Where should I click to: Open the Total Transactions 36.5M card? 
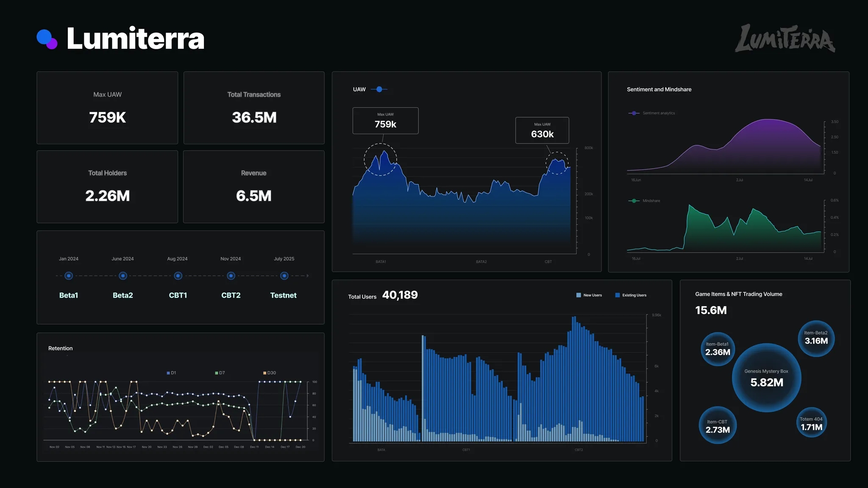tap(254, 108)
